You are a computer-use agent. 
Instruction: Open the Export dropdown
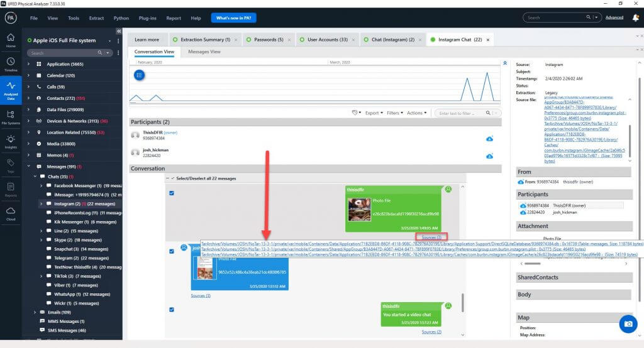point(374,113)
